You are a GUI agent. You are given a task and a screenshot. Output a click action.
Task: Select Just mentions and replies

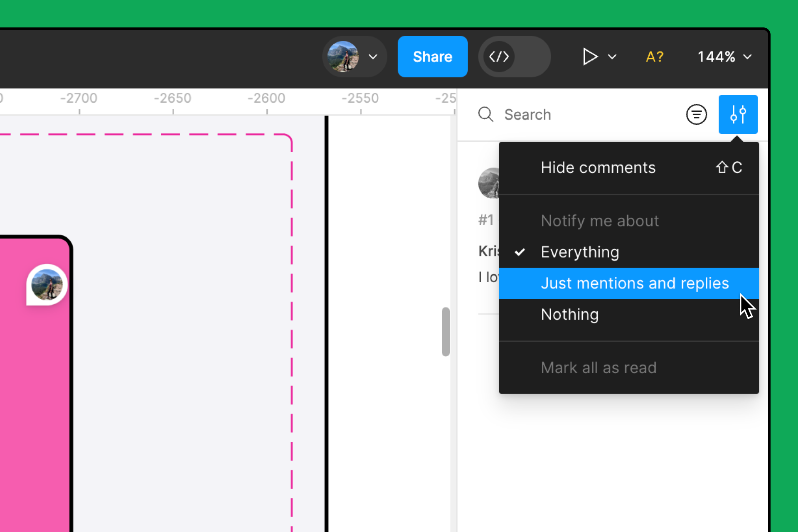[629, 283]
